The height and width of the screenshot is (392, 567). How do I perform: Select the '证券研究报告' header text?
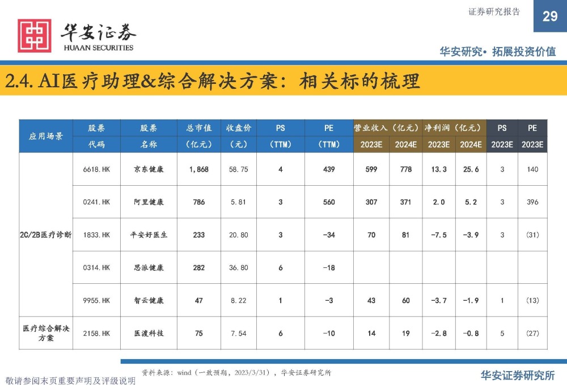tap(494, 12)
